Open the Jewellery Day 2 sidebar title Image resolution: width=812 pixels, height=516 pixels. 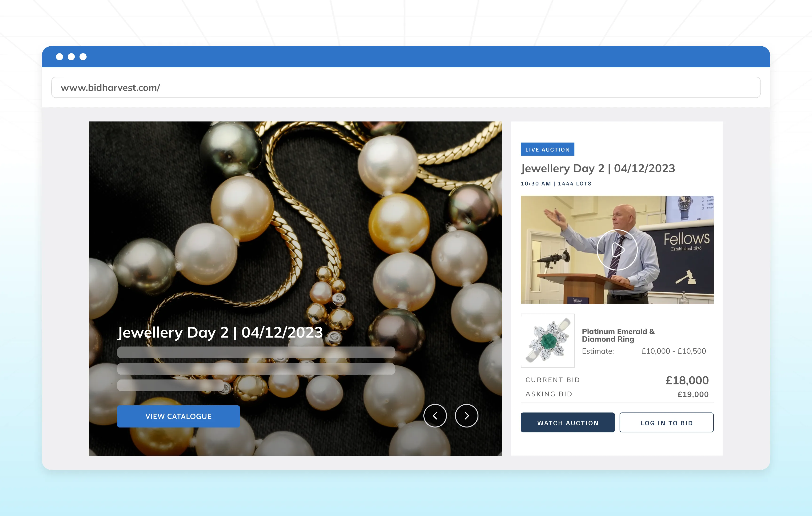[597, 168]
